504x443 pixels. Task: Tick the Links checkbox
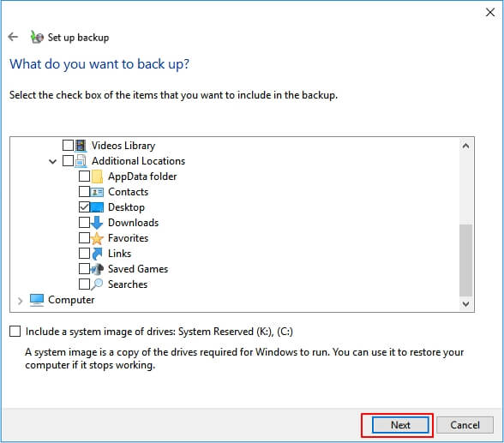(x=84, y=254)
